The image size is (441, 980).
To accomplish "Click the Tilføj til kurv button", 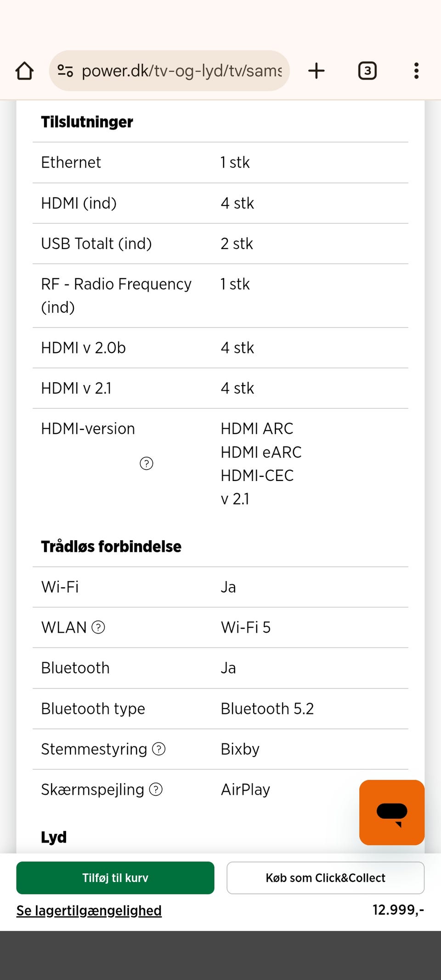I will (x=115, y=878).
